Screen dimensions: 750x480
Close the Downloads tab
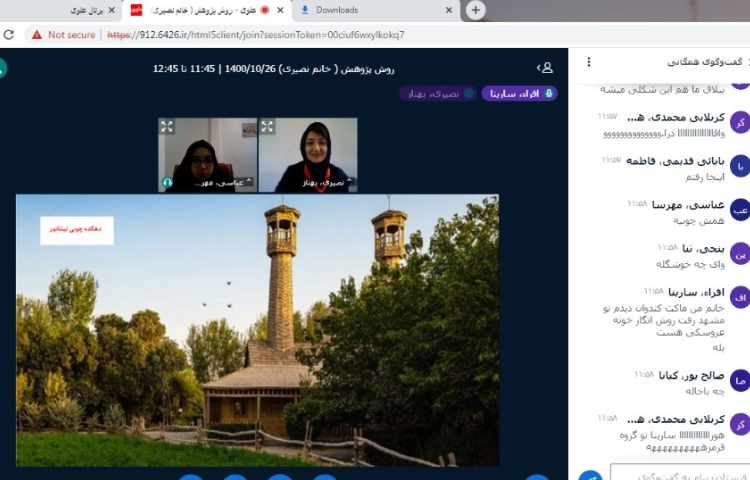point(449,10)
